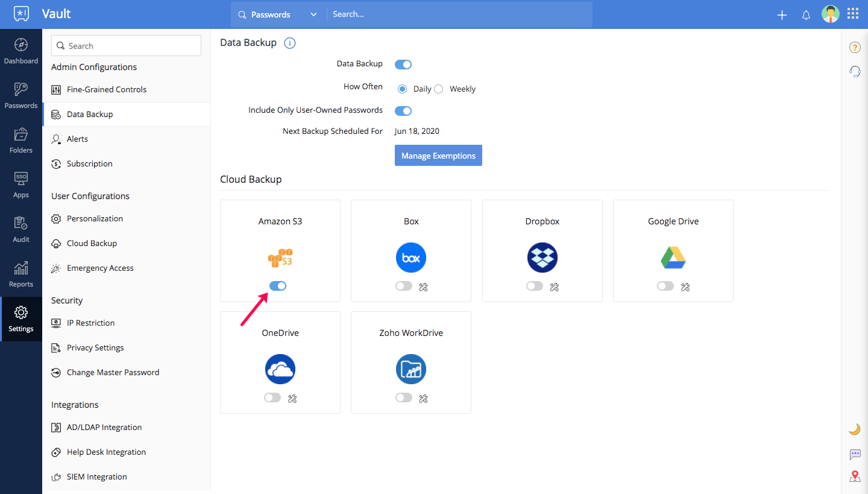
Task: Click the Data Backup info icon
Action: coord(290,43)
